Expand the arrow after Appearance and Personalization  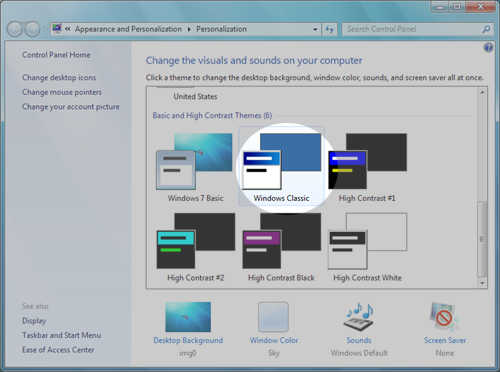pos(189,29)
